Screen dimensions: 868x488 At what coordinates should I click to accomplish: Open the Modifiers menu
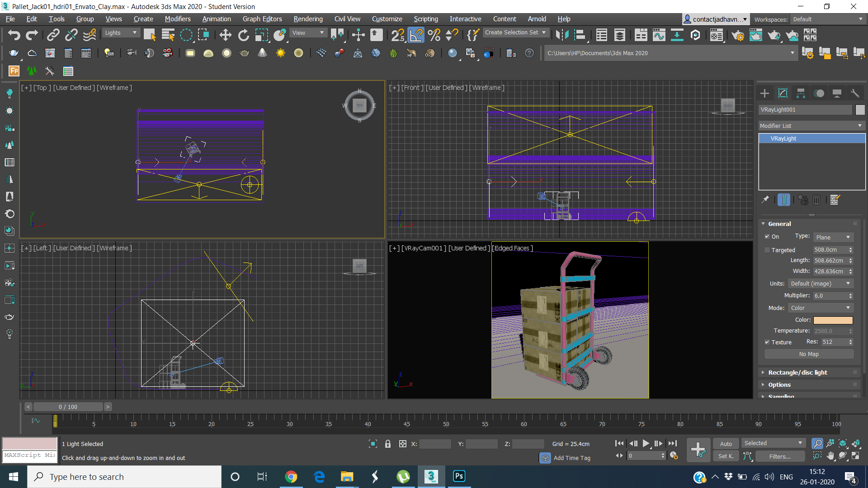[177, 19]
